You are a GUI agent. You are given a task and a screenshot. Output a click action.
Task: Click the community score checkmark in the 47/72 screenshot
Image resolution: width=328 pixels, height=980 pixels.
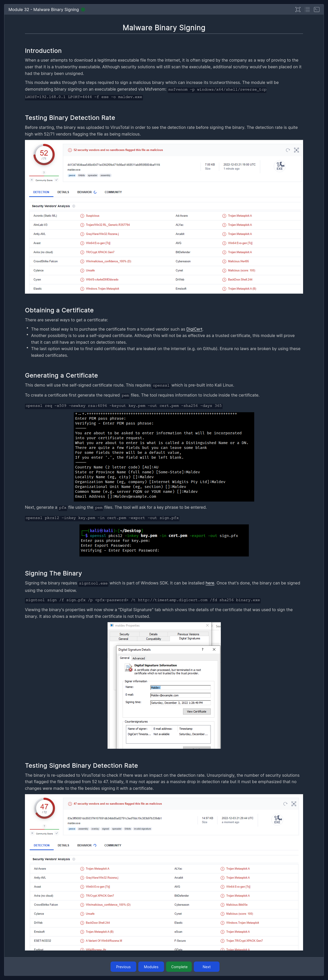(x=57, y=833)
